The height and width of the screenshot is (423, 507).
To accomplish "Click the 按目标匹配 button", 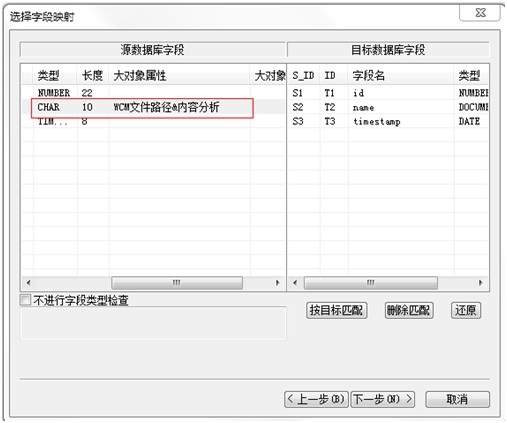I will tap(336, 310).
